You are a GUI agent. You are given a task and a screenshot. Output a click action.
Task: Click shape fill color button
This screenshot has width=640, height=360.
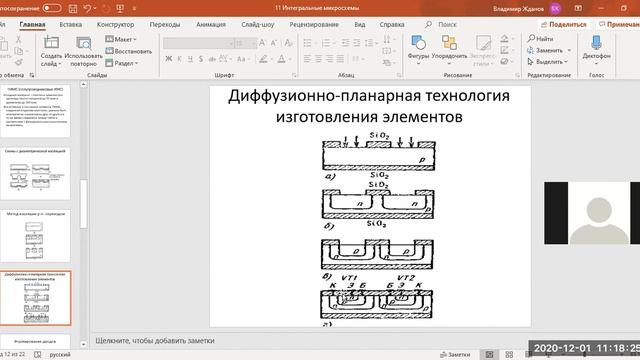(504, 39)
